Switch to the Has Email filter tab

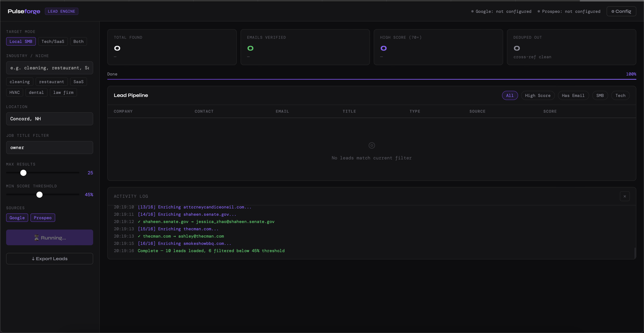[x=573, y=95]
